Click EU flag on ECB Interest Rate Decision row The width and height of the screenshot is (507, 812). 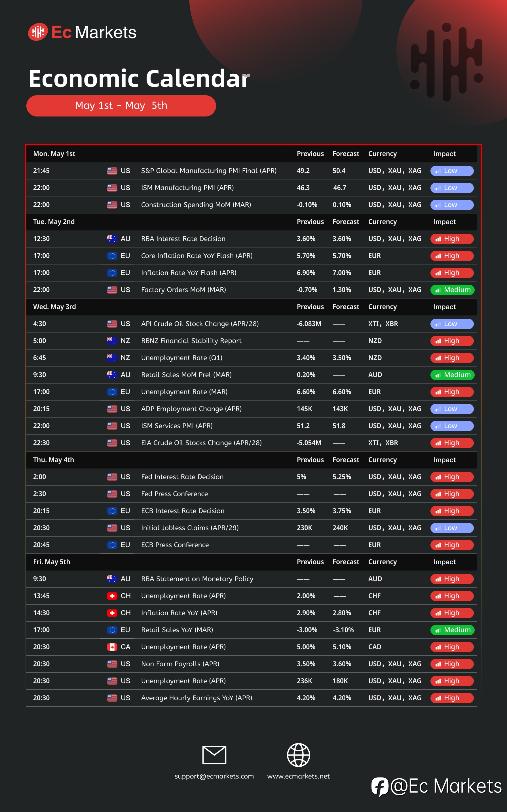coord(112,511)
